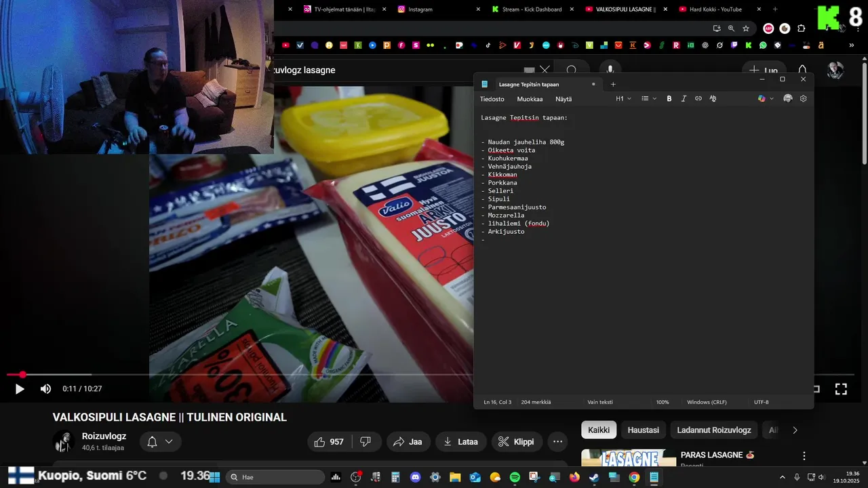The height and width of the screenshot is (488, 868).
Task: Open Notepad settings gear
Action: [x=804, y=99]
